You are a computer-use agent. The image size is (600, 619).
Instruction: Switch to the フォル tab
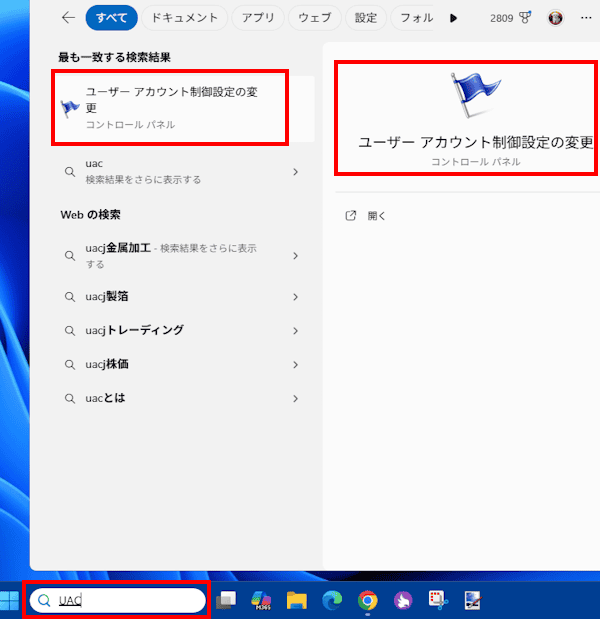pyautogui.click(x=412, y=18)
